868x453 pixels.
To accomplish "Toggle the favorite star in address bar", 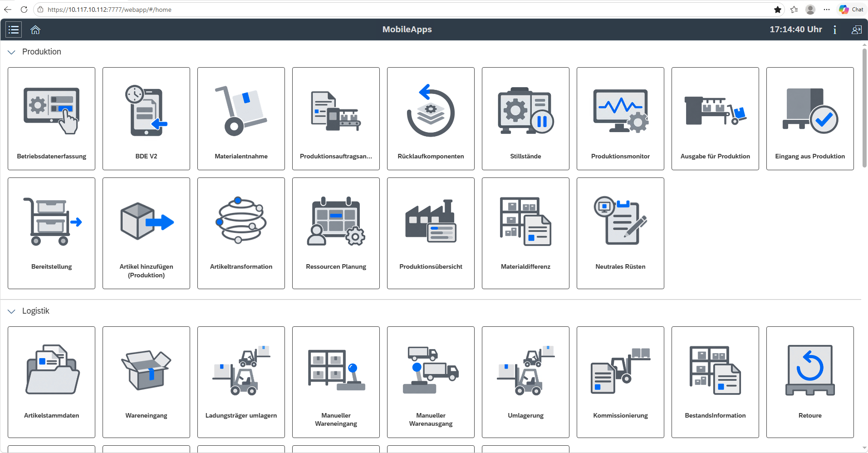I will 778,10.
